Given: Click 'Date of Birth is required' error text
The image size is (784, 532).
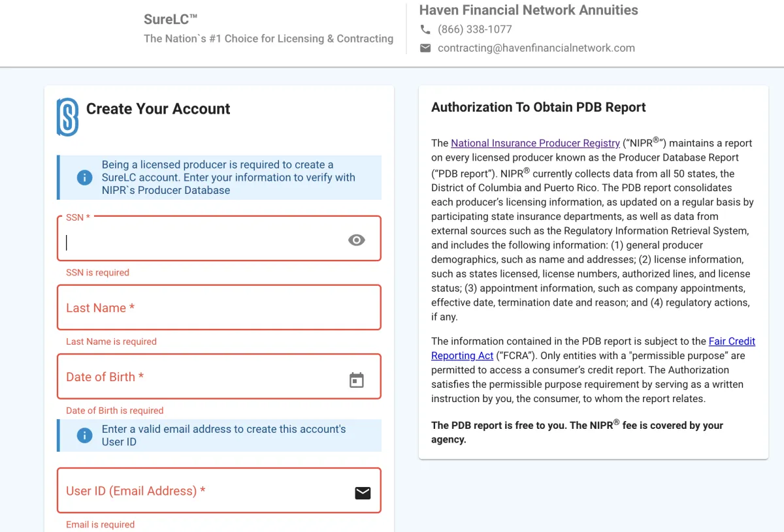Looking at the screenshot, I should coord(114,411).
